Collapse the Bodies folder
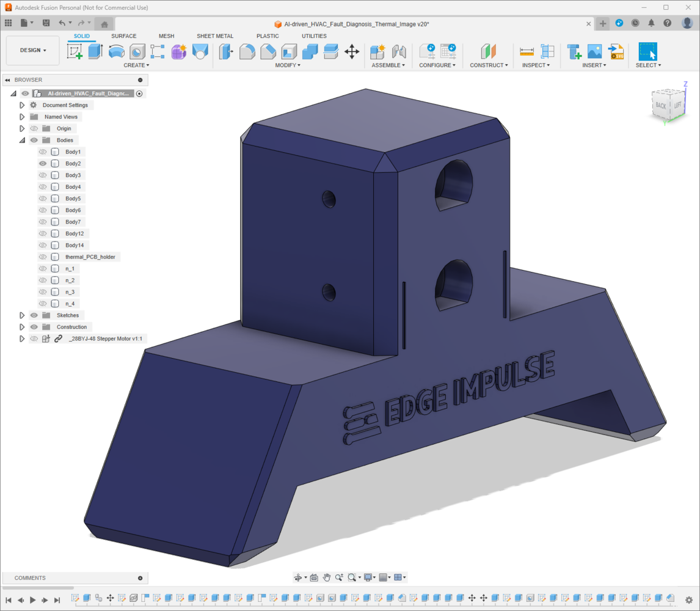700x611 pixels. [22, 141]
